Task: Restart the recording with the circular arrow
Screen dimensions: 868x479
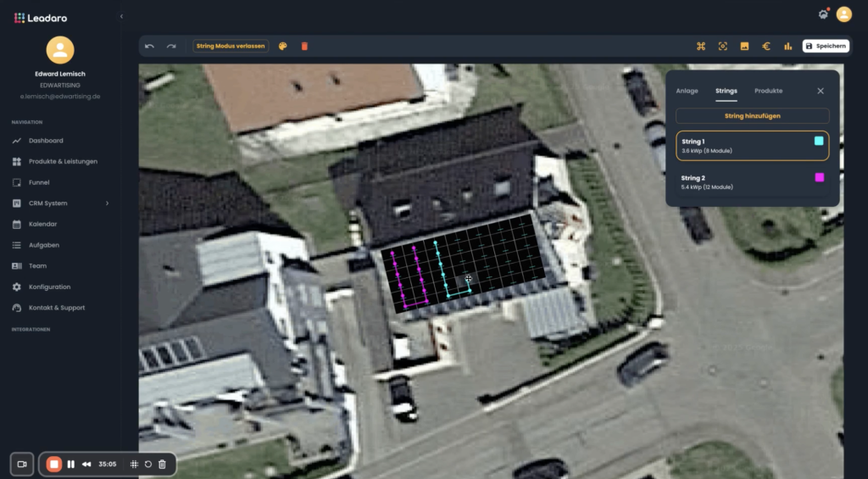Action: coord(147,464)
